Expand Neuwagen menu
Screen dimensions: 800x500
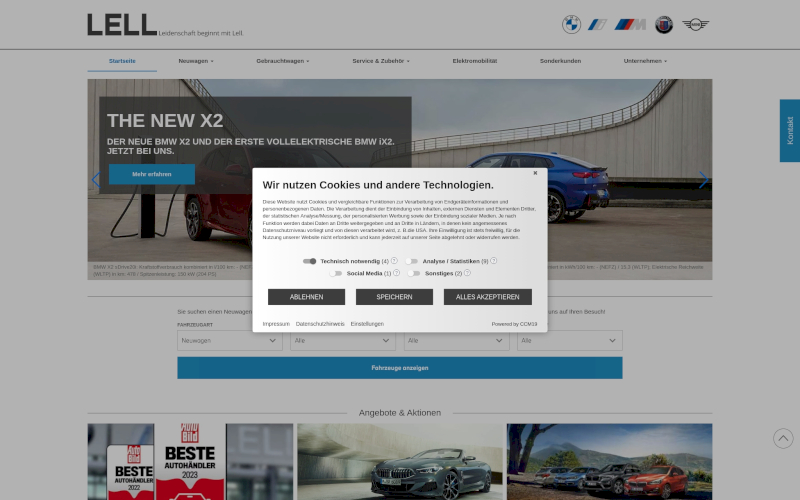pos(196,61)
